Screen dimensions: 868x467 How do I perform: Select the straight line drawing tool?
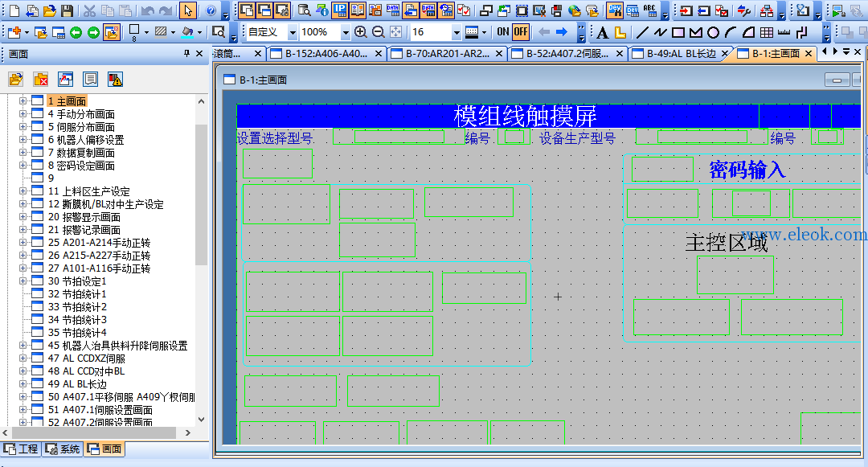point(641,33)
